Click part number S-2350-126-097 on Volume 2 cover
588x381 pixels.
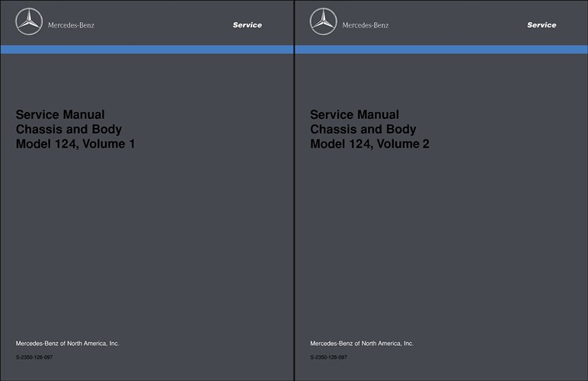click(328, 357)
